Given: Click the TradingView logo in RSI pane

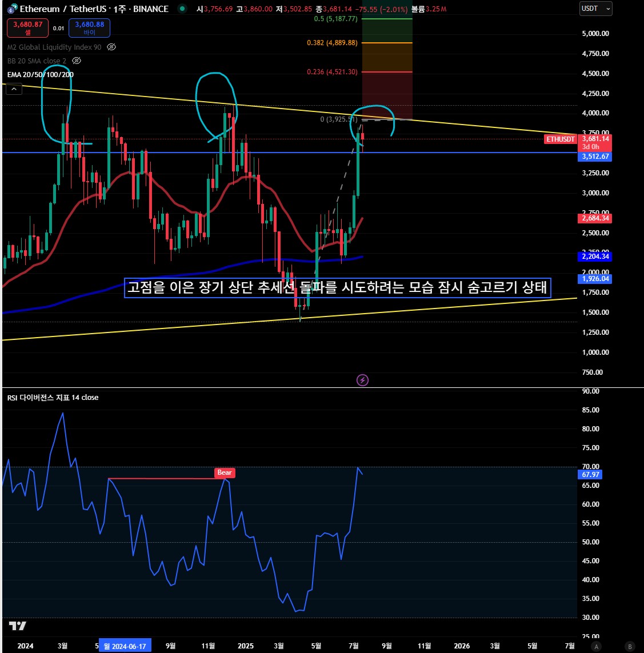Looking at the screenshot, I should pyautogui.click(x=18, y=626).
